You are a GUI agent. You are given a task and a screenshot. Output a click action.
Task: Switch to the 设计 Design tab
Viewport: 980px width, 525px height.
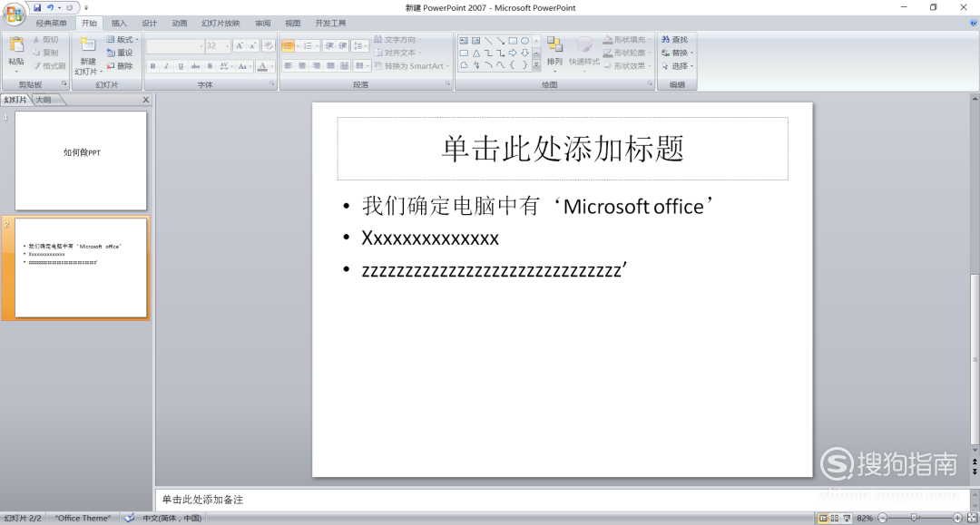pos(150,23)
